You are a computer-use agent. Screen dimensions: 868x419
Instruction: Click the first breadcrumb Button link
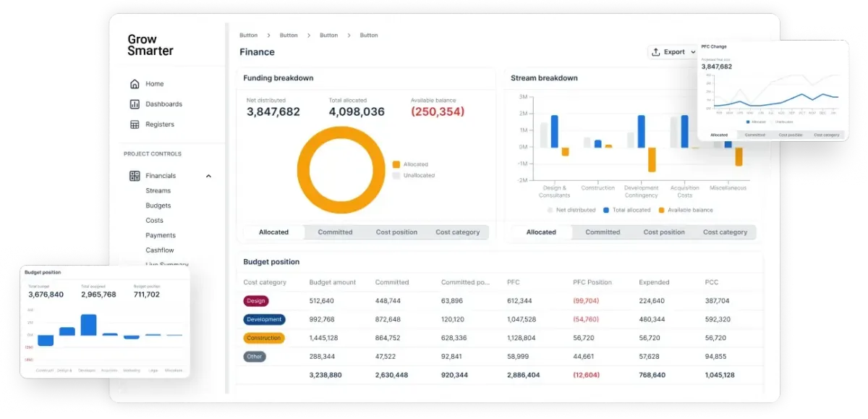tap(248, 35)
